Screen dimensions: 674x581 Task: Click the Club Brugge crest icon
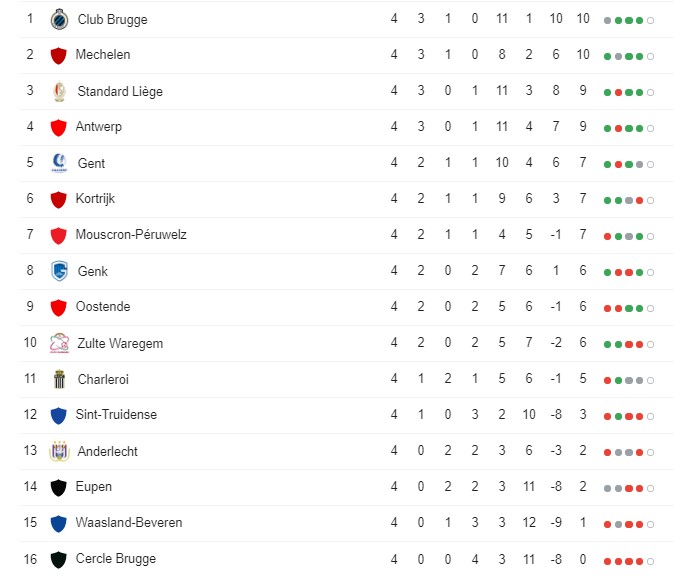(59, 19)
